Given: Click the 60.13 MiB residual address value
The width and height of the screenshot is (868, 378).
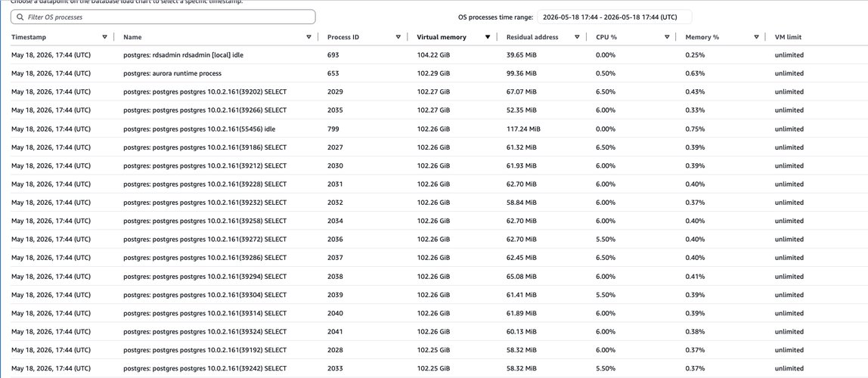Looking at the screenshot, I should point(521,332).
